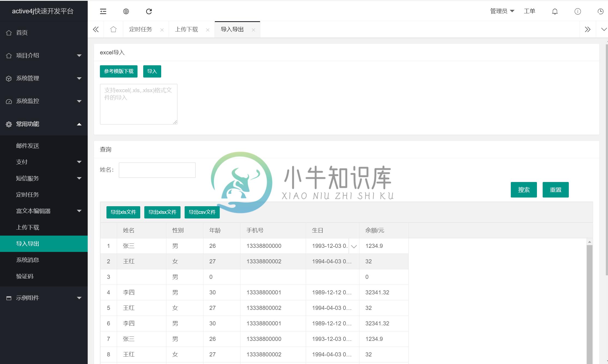Export data with 导出xlsx文件 button
This screenshot has width=608, height=364.
pyautogui.click(x=162, y=212)
